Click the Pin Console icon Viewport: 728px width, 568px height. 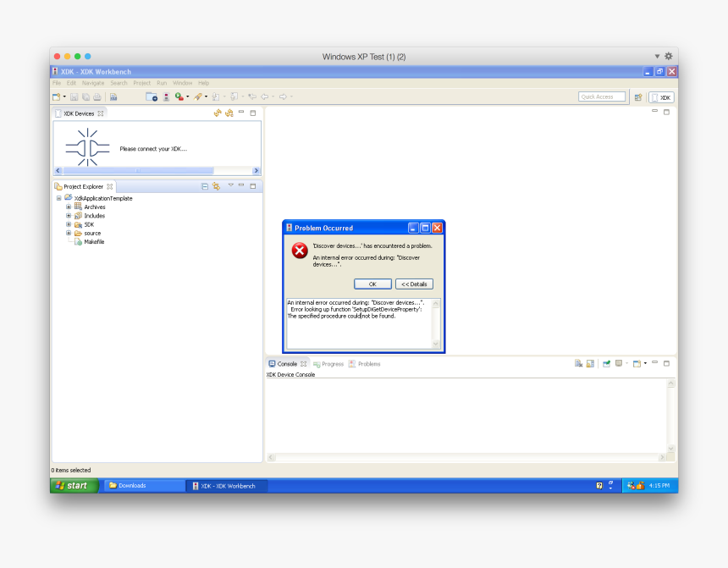(606, 364)
